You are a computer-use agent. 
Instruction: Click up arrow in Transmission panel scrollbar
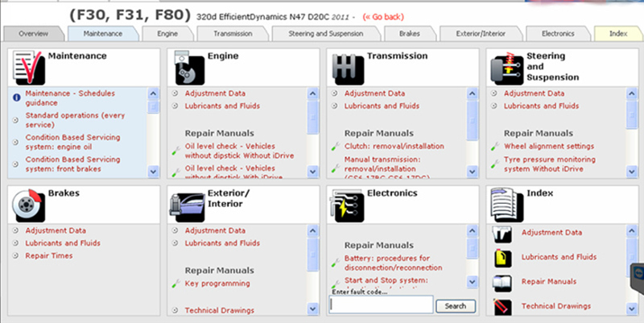click(x=473, y=93)
